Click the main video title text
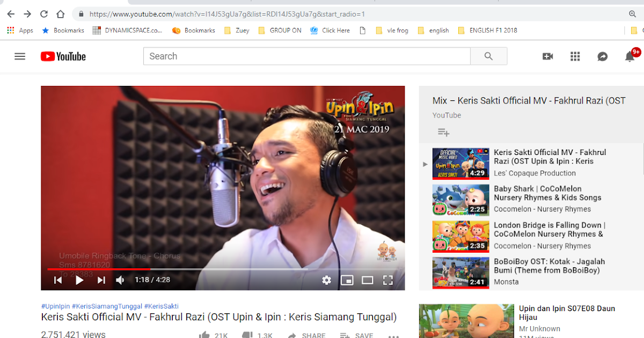This screenshot has height=338, width=644. (x=219, y=317)
